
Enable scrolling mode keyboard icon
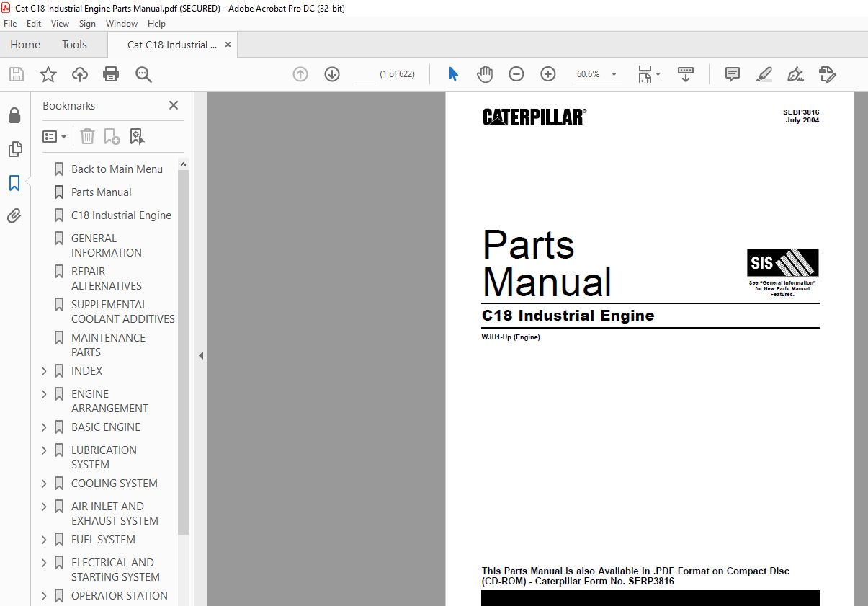(x=686, y=74)
